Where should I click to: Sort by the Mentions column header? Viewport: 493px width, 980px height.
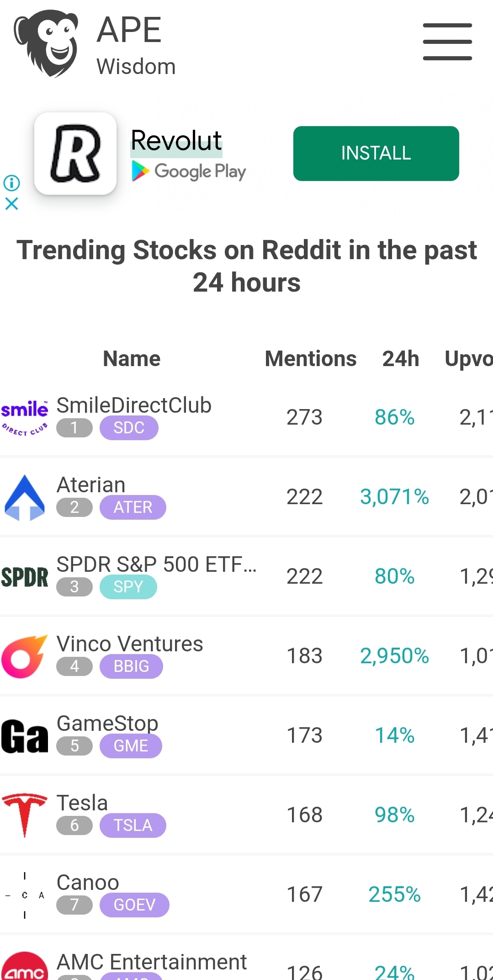[x=311, y=359]
